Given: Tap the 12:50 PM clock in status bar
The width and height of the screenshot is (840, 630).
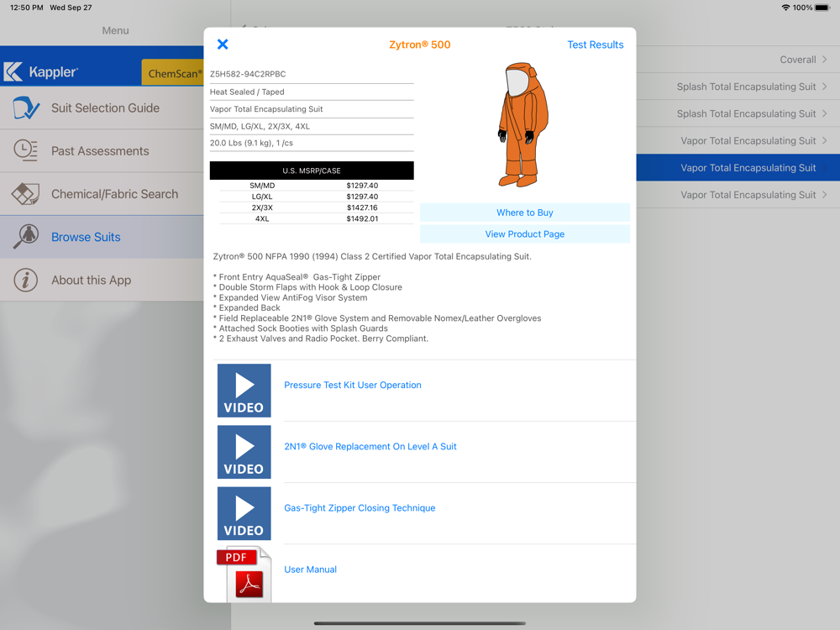Looking at the screenshot, I should coord(27,8).
